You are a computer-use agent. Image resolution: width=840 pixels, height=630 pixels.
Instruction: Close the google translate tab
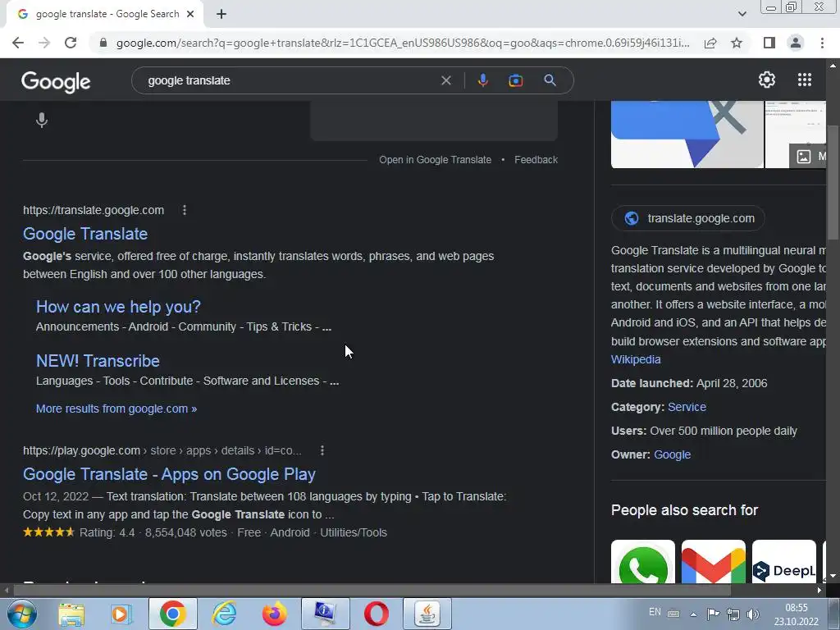tap(190, 14)
